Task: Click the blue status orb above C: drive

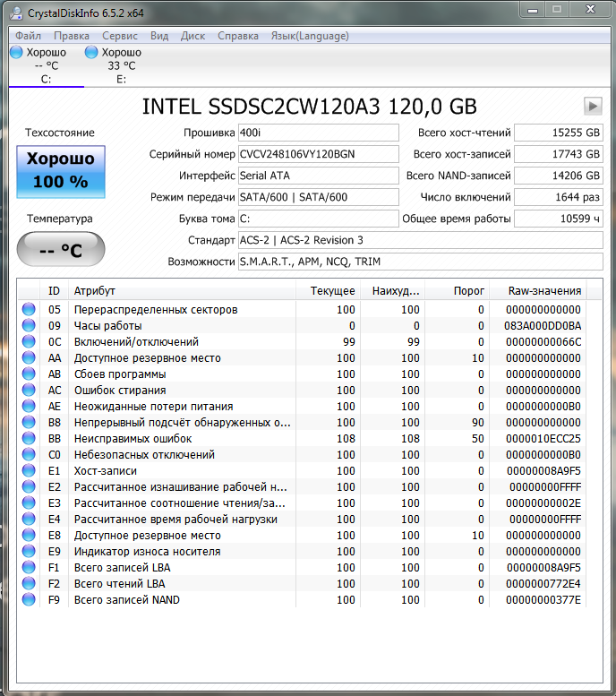Action: [16, 52]
